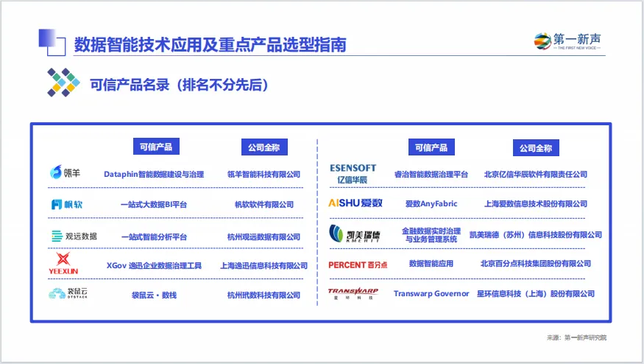Click the 领羊 company logo

pyautogui.click(x=65, y=172)
